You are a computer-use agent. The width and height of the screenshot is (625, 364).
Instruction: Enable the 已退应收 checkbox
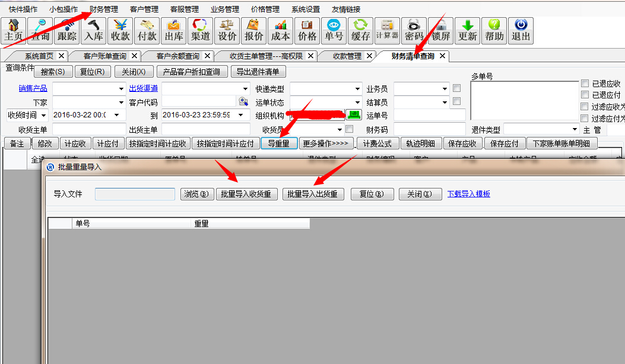(585, 84)
